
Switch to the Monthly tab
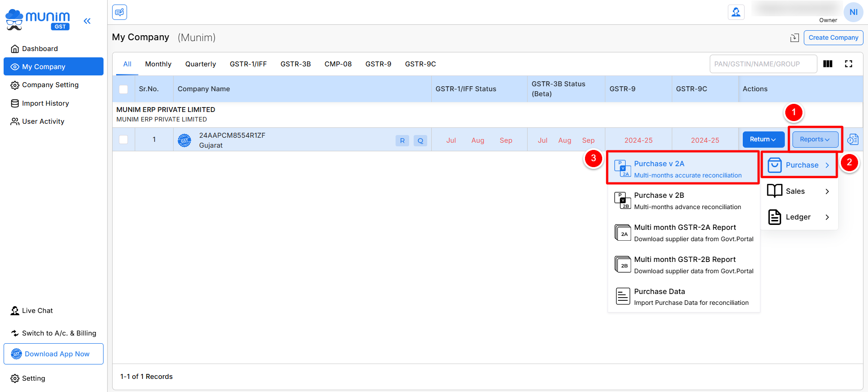tap(158, 64)
